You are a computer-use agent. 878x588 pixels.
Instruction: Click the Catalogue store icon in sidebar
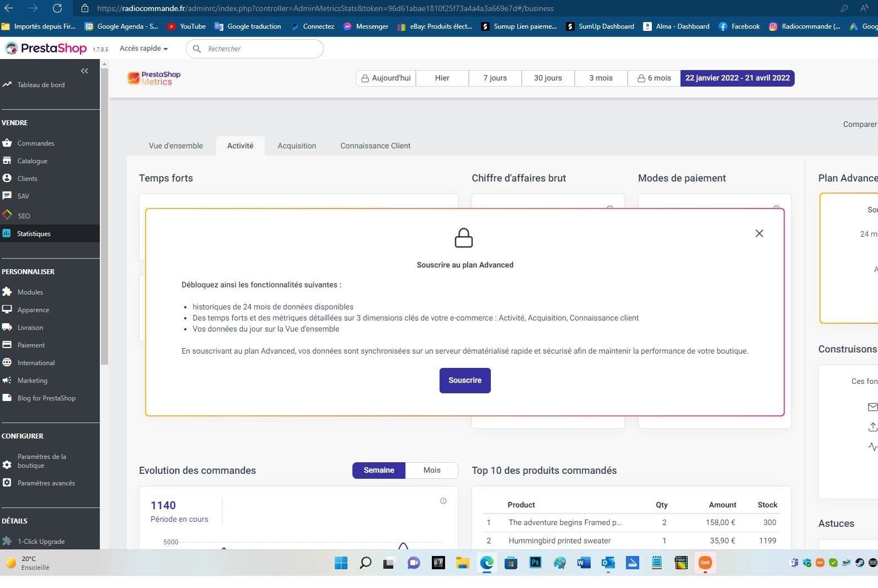click(7, 161)
